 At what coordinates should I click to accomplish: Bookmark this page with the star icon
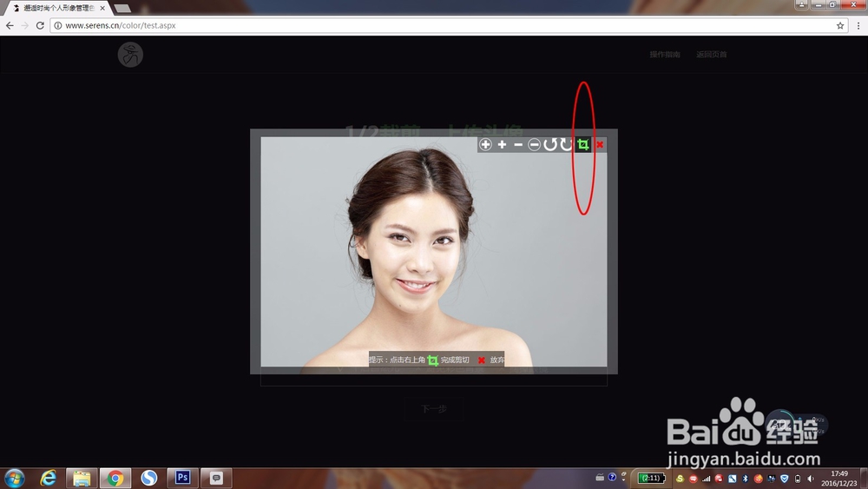(x=840, y=25)
